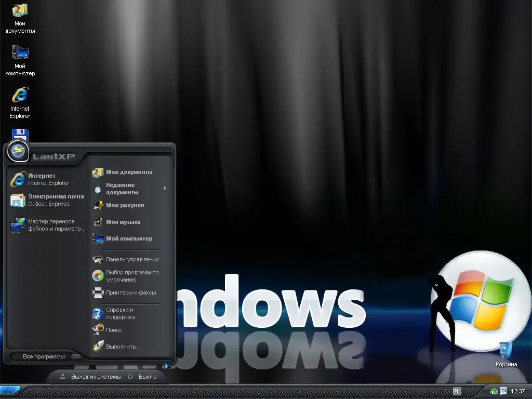Open Мои рисунки folder
Image resolution: width=532 pixels, height=399 pixels.
[118, 205]
